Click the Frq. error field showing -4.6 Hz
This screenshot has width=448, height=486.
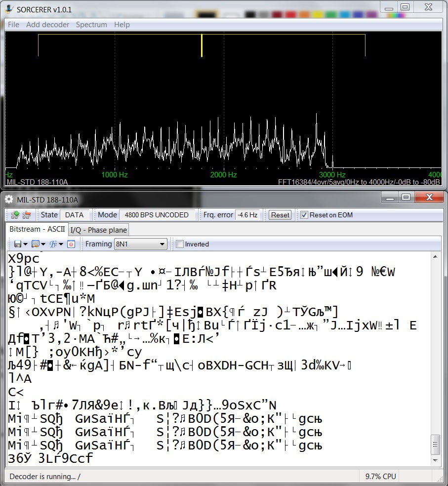[x=247, y=215]
